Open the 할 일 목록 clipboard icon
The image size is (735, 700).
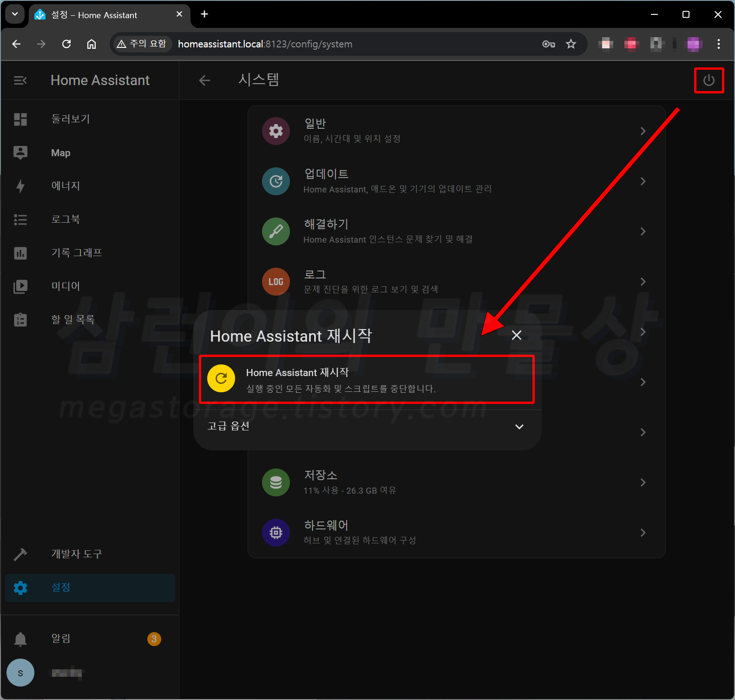point(20,320)
